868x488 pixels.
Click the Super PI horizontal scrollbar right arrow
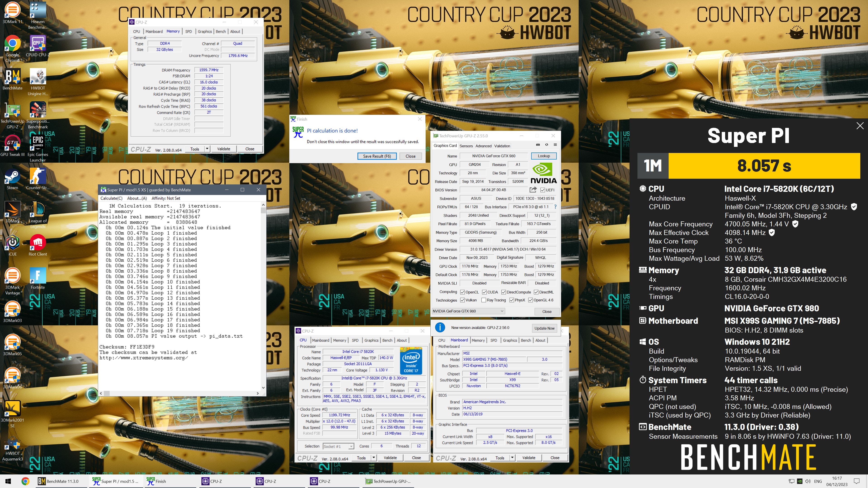258,393
